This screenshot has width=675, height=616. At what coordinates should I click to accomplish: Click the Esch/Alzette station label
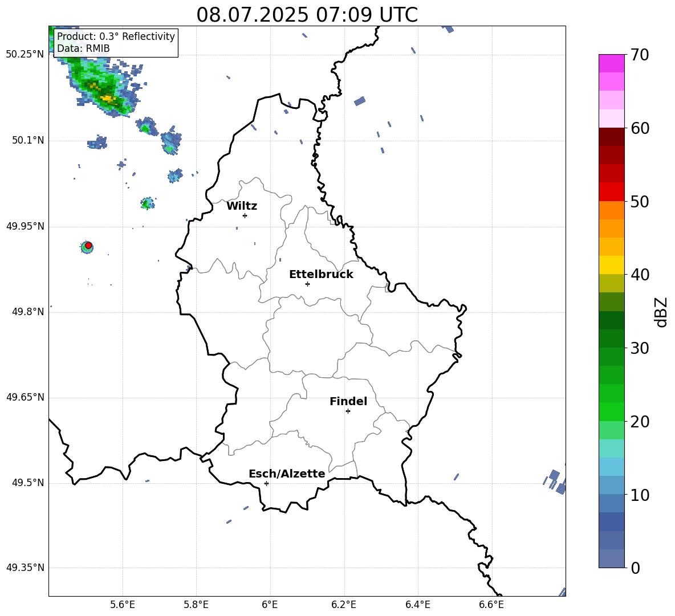(287, 474)
